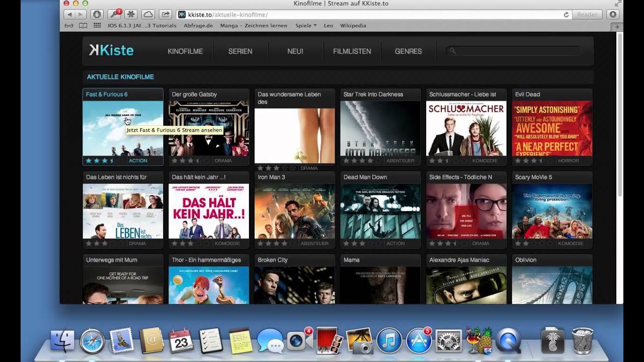The height and width of the screenshot is (362, 644).
Task: Open Scary MoVie 5 poster
Action: point(552,211)
